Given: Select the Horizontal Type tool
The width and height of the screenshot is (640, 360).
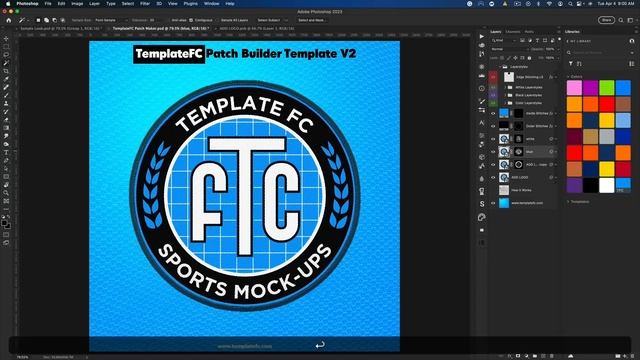Looking at the screenshot, I should pyautogui.click(x=6, y=153).
